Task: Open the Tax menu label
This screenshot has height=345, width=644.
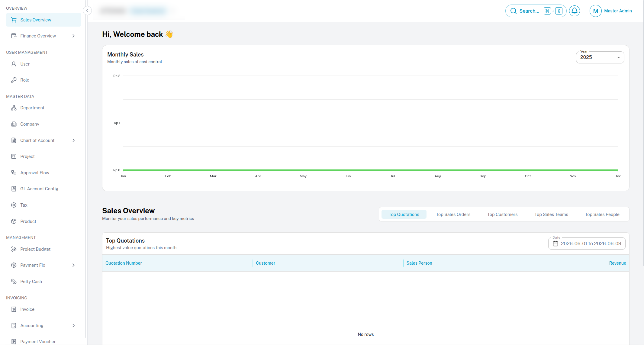Action: tap(24, 205)
